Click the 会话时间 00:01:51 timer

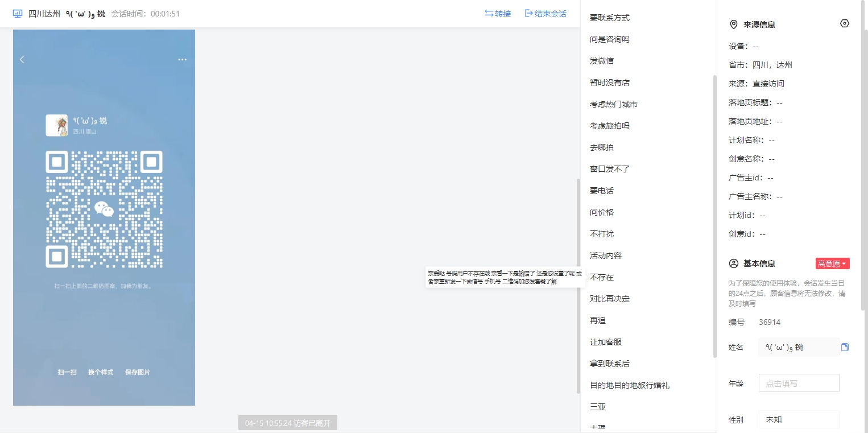pyautogui.click(x=146, y=13)
